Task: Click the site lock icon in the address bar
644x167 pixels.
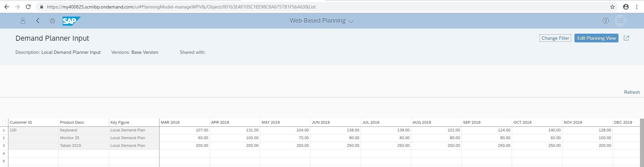Action: point(42,7)
